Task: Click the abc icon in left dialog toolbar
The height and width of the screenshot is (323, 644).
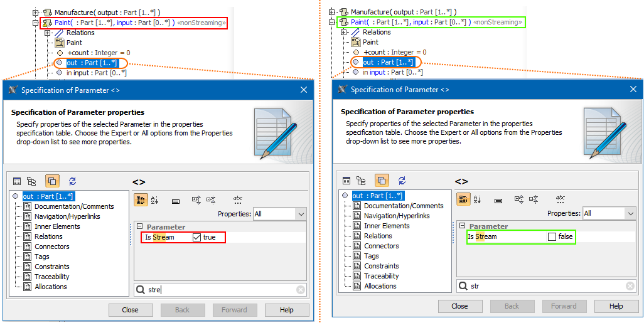Action: (x=238, y=200)
